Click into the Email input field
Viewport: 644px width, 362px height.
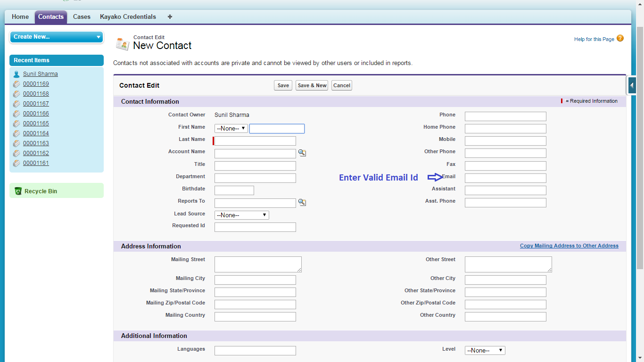pyautogui.click(x=505, y=178)
